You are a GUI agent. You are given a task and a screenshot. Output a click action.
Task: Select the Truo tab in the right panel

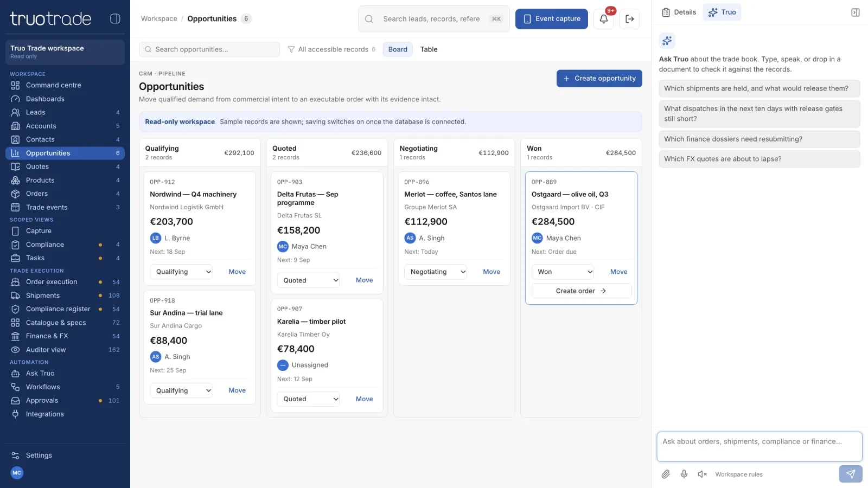[x=722, y=12]
